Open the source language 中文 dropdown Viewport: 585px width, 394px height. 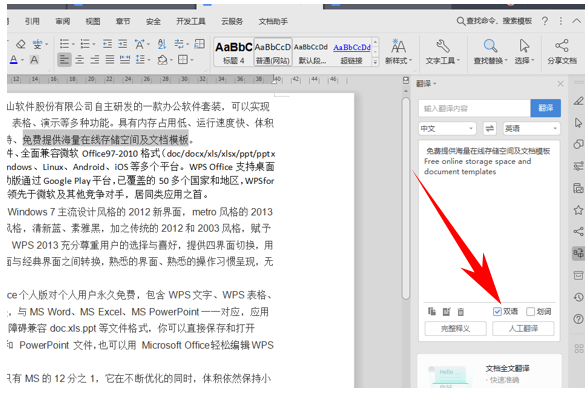pos(447,129)
